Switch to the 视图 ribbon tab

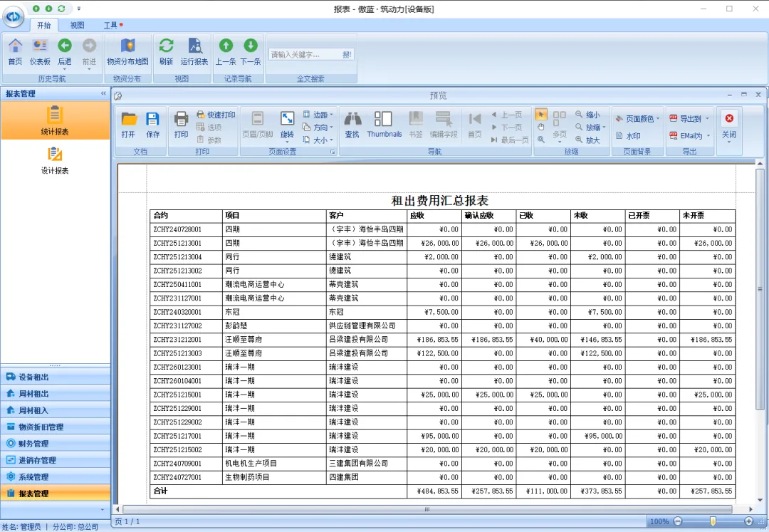77,25
